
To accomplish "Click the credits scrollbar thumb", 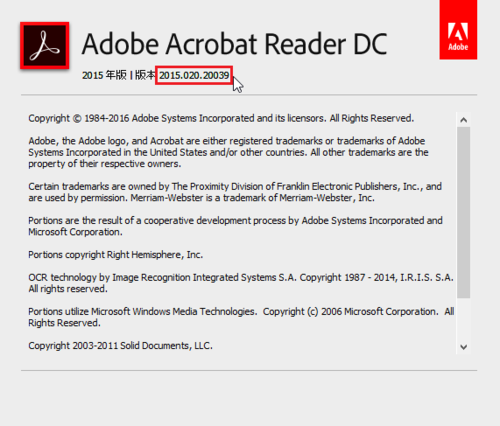I will [x=463, y=212].
